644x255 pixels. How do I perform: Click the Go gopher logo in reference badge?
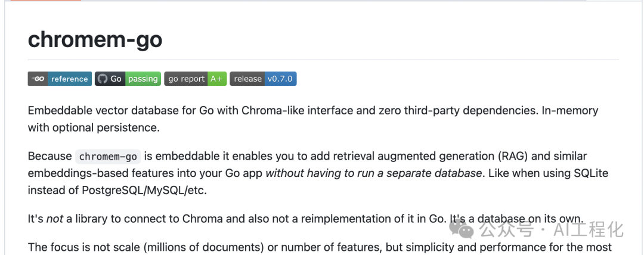tap(38, 79)
